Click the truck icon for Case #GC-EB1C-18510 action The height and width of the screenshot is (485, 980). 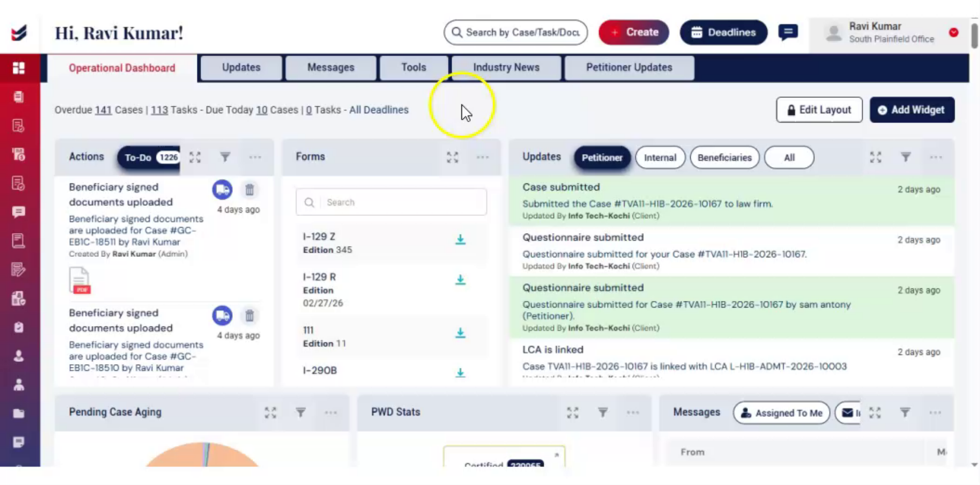click(222, 316)
